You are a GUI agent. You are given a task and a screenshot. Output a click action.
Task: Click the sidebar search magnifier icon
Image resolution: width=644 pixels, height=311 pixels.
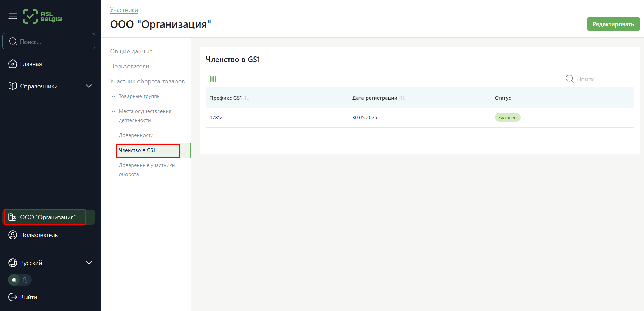[13, 42]
